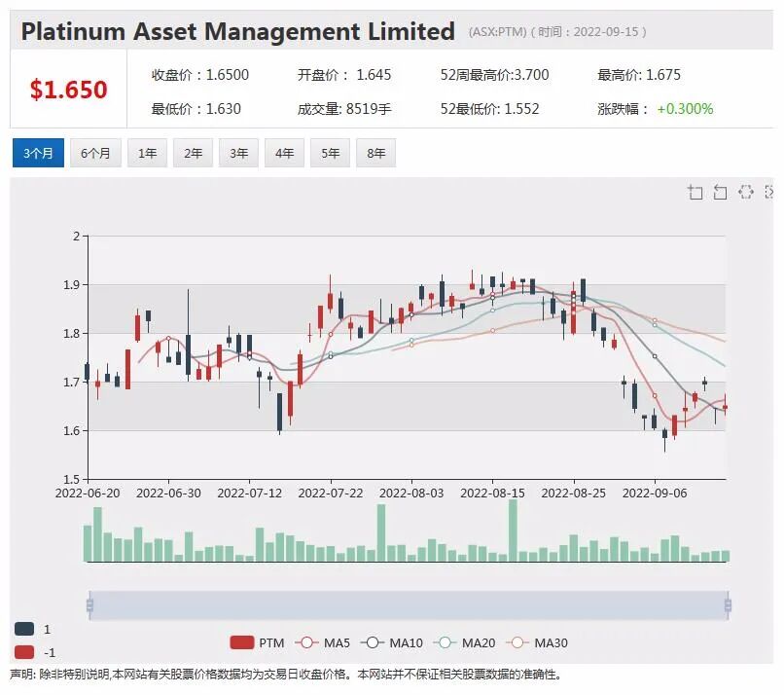
Task: Click the 2022-06-20 axis label
Action: (x=88, y=494)
